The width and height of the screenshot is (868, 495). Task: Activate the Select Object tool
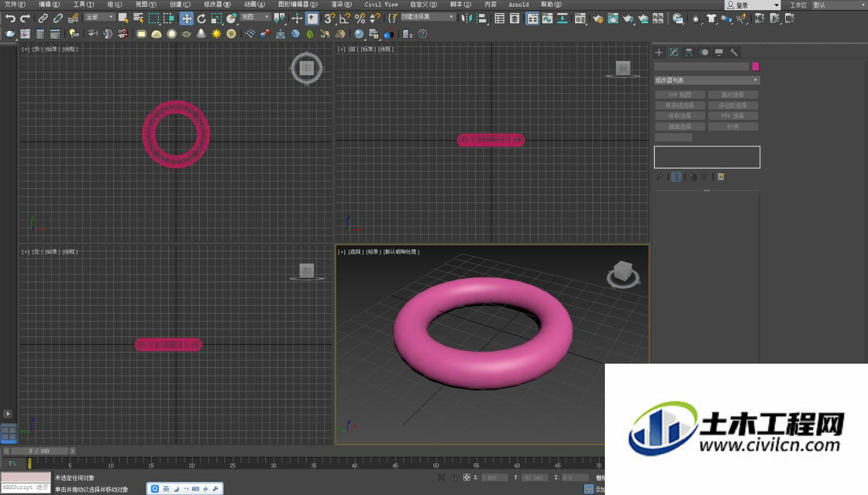coord(123,18)
